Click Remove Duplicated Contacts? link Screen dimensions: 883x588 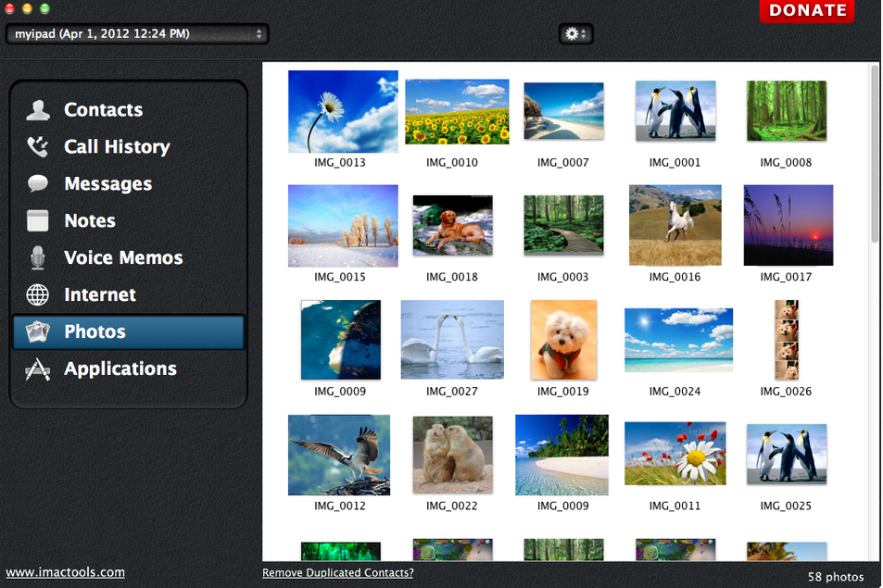point(338,573)
